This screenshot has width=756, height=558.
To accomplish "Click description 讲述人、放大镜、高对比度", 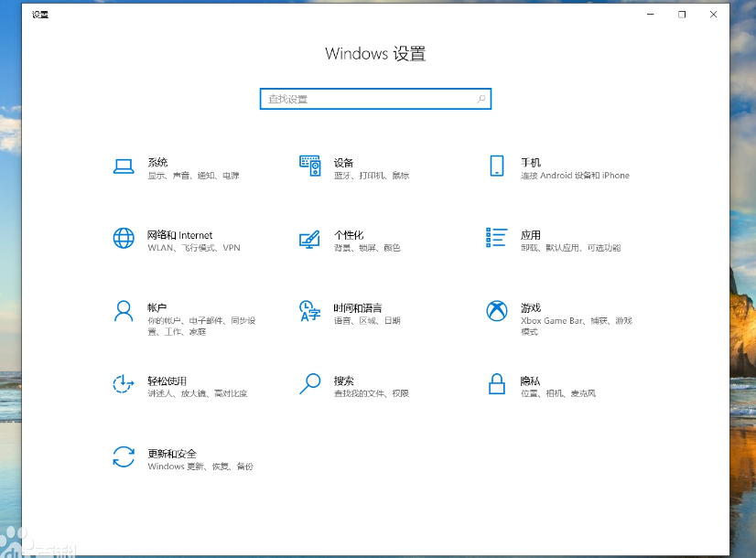I will (198, 393).
